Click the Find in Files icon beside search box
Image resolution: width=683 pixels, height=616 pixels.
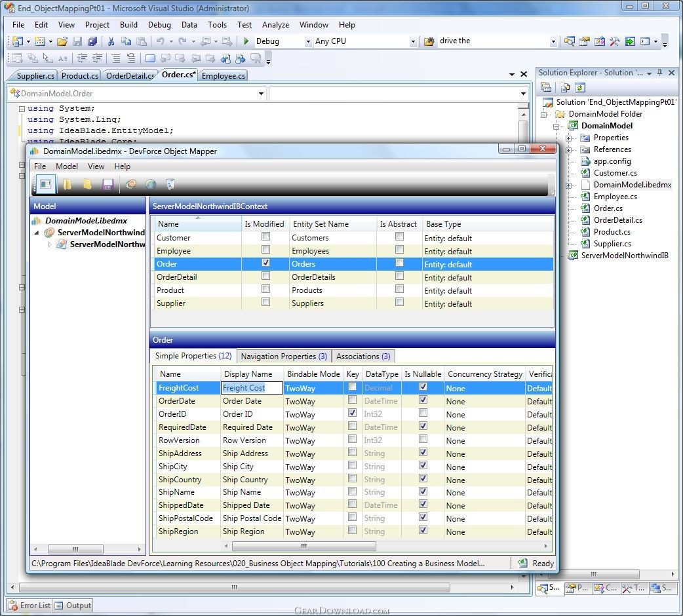(429, 41)
